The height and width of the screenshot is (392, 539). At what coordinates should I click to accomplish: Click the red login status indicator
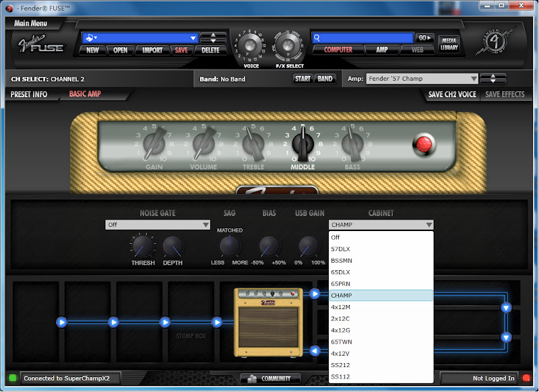[526, 378]
